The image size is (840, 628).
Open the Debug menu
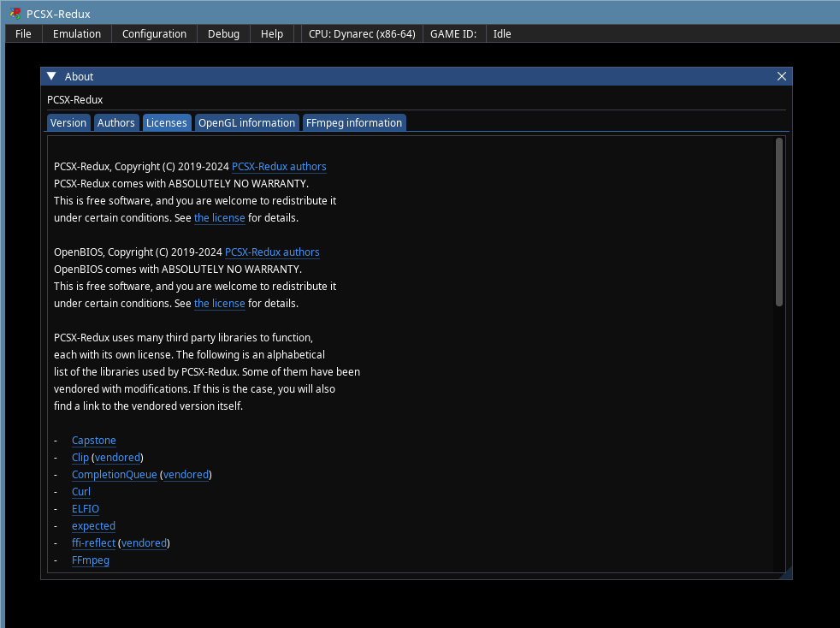pos(223,33)
